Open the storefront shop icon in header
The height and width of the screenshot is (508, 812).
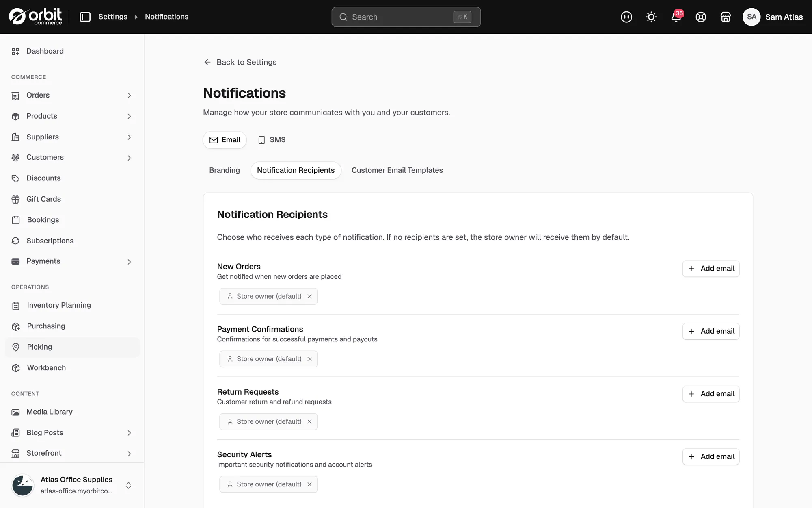point(726,17)
